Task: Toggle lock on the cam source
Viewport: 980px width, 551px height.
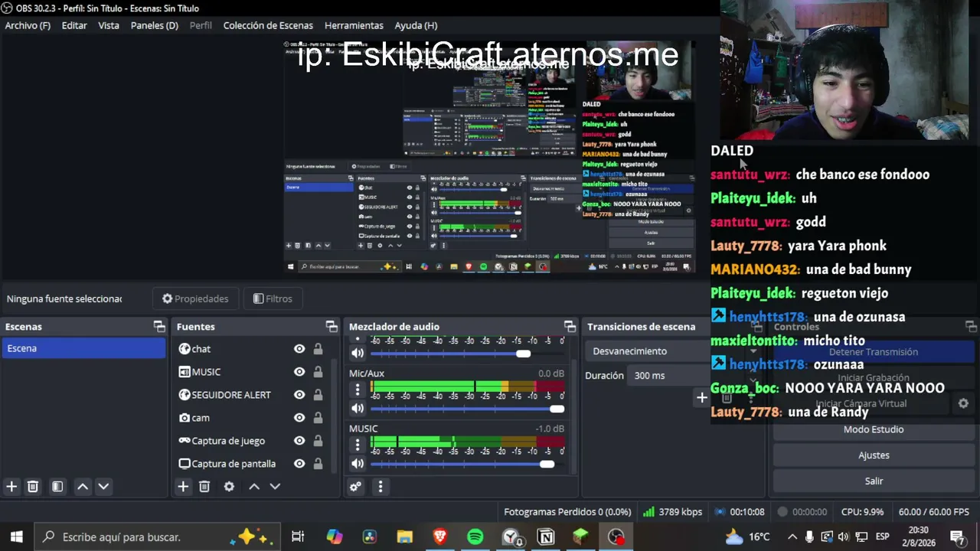Action: 318,418
